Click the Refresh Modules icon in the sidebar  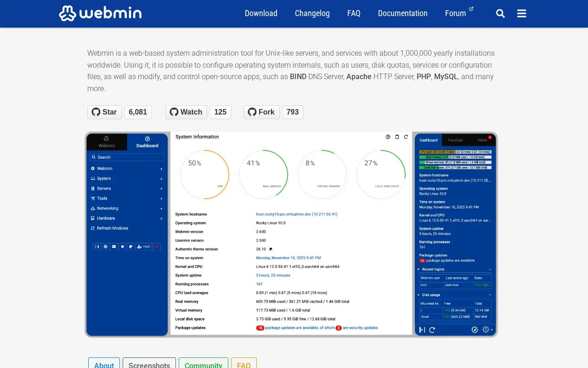[x=93, y=228]
